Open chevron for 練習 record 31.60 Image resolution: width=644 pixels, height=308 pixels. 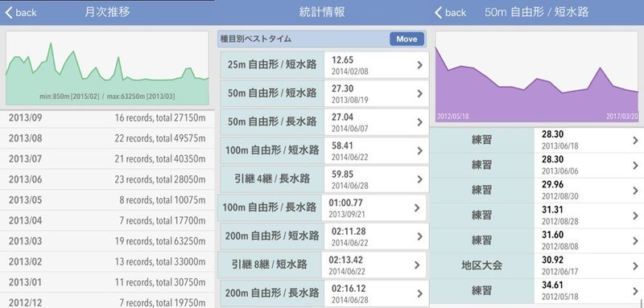[636, 240]
